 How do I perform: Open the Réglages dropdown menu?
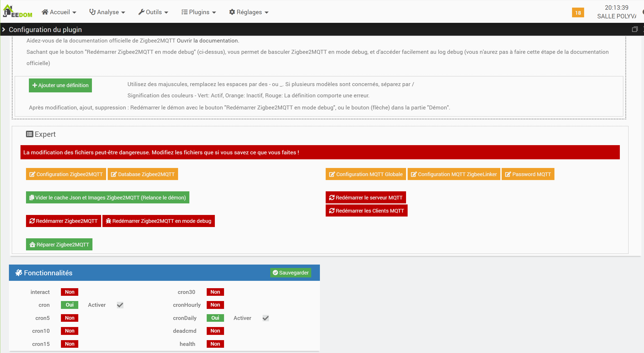coord(249,12)
